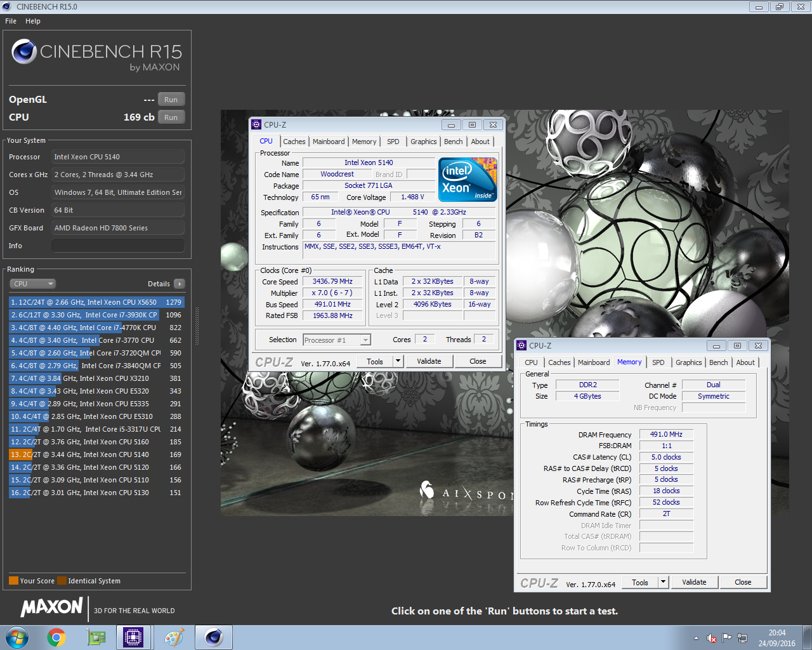Click Close button in CPU window
812x650 pixels.
click(478, 361)
